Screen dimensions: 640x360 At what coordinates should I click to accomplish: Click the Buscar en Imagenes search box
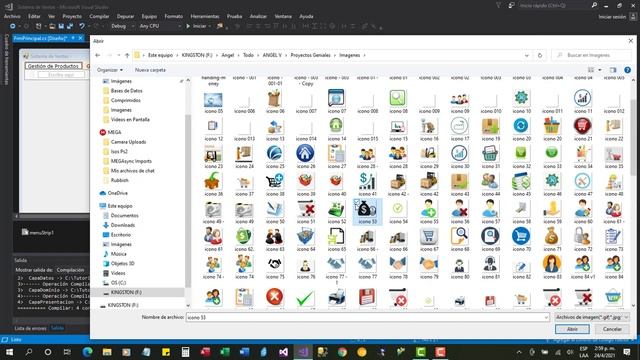[x=592, y=55]
